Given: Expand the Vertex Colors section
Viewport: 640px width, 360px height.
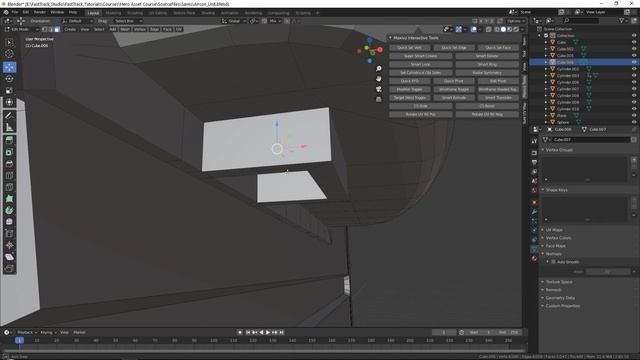Looking at the screenshot, I should click(558, 238).
